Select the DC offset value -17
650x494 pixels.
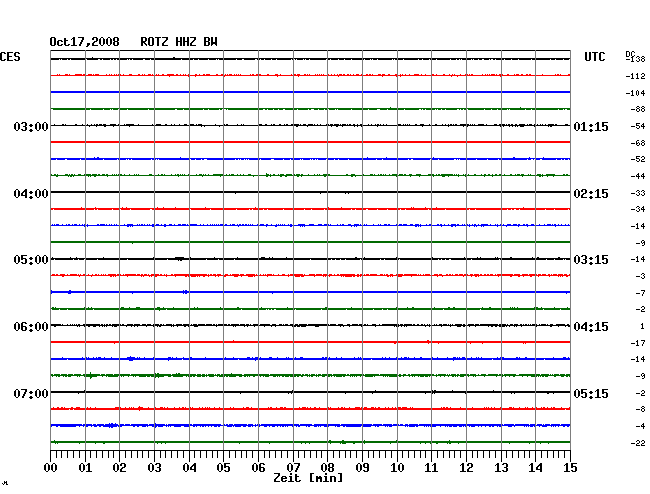(x=638, y=343)
